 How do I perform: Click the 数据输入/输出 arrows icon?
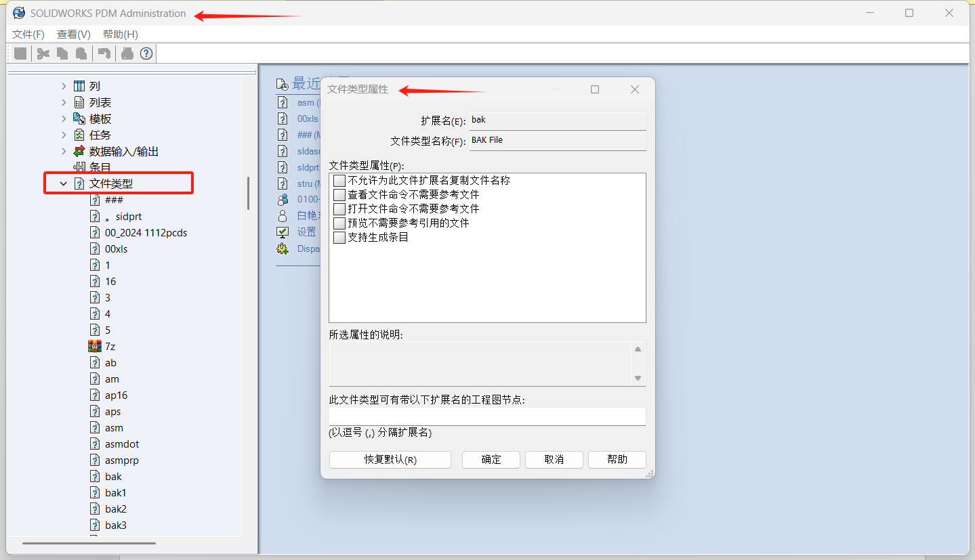(79, 151)
